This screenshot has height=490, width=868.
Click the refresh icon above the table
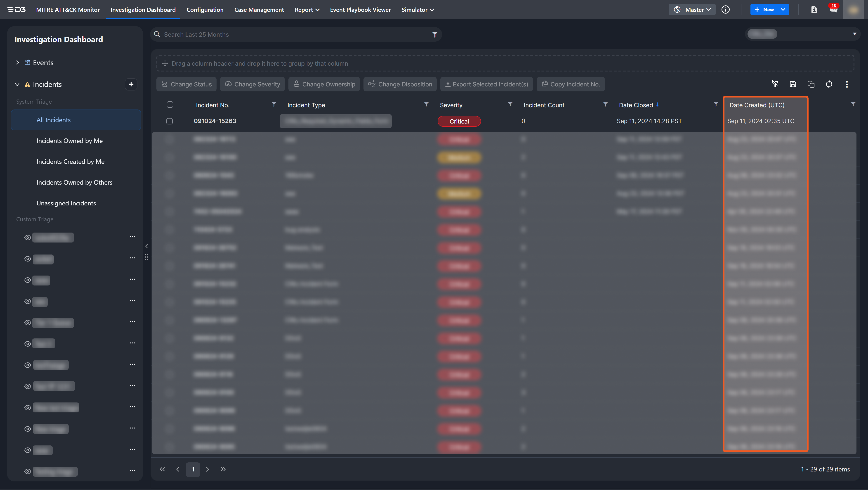coord(829,84)
